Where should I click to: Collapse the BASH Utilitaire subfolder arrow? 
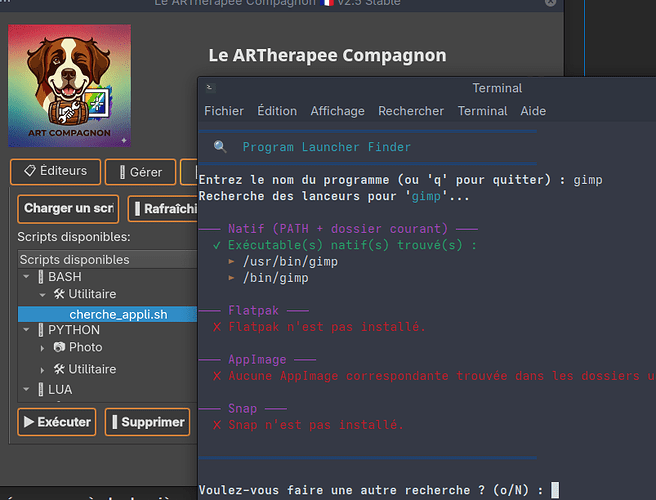pos(42,295)
